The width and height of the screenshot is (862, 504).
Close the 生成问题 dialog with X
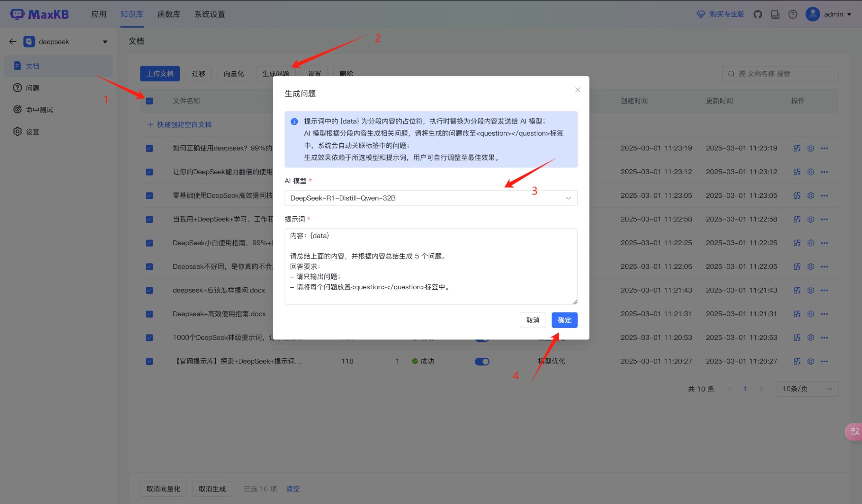pos(577,90)
